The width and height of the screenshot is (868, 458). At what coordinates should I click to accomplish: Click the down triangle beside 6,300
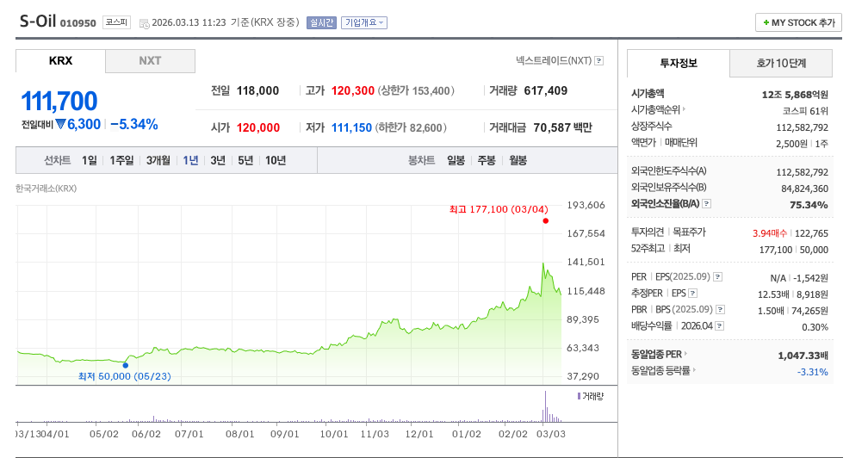60,124
